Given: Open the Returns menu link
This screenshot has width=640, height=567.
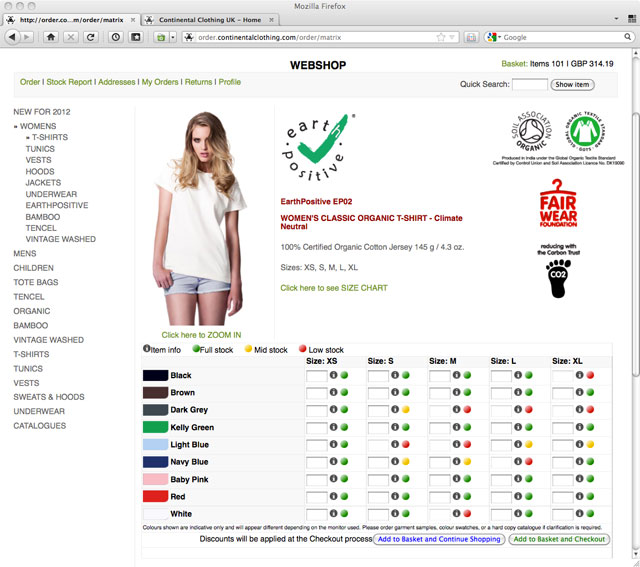Looking at the screenshot, I should coord(198,82).
